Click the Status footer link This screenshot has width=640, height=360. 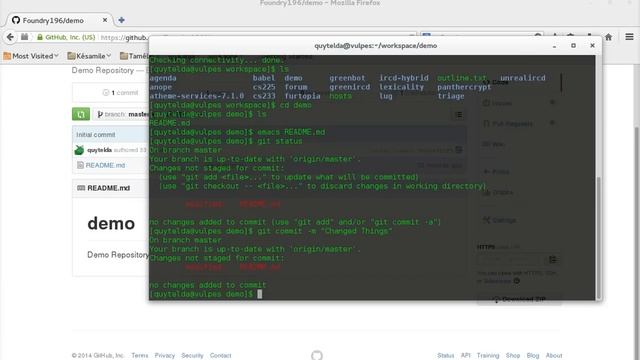tap(446, 356)
